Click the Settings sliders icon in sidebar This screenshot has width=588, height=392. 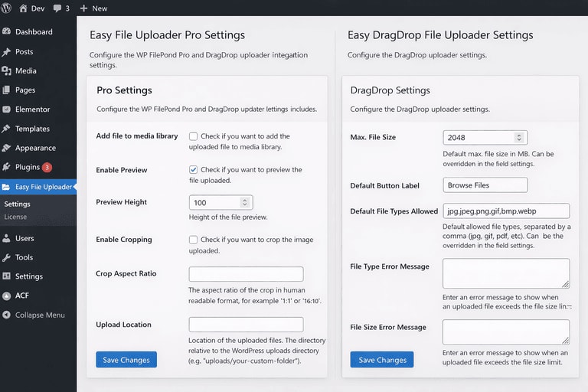[6, 276]
